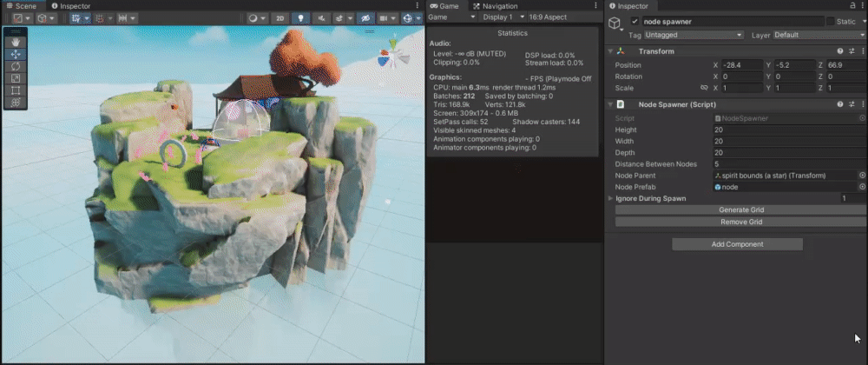Viewport: 868px width, 365px height.
Task: Toggle scene grid visibility icon
Action: coord(76,18)
